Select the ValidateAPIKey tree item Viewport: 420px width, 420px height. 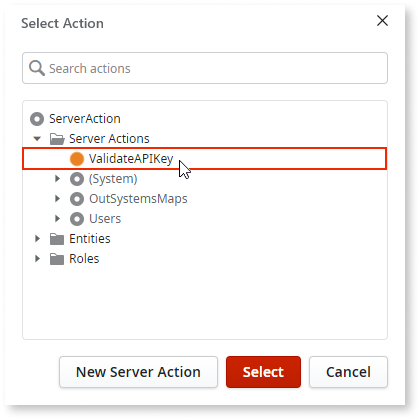point(205,159)
